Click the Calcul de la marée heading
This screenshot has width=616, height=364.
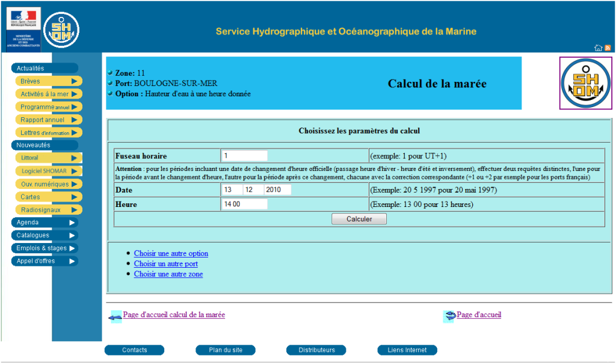[437, 84]
